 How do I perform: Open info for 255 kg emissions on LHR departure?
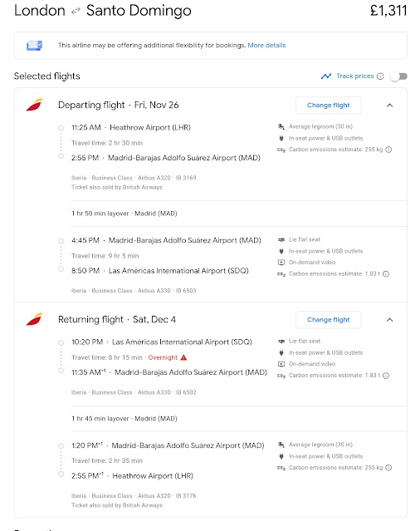click(388, 150)
